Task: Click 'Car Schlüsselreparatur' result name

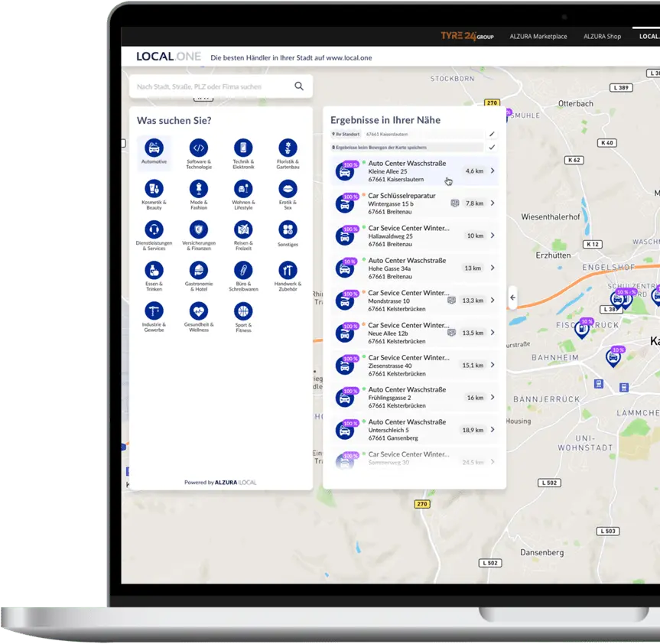Action: [402, 196]
